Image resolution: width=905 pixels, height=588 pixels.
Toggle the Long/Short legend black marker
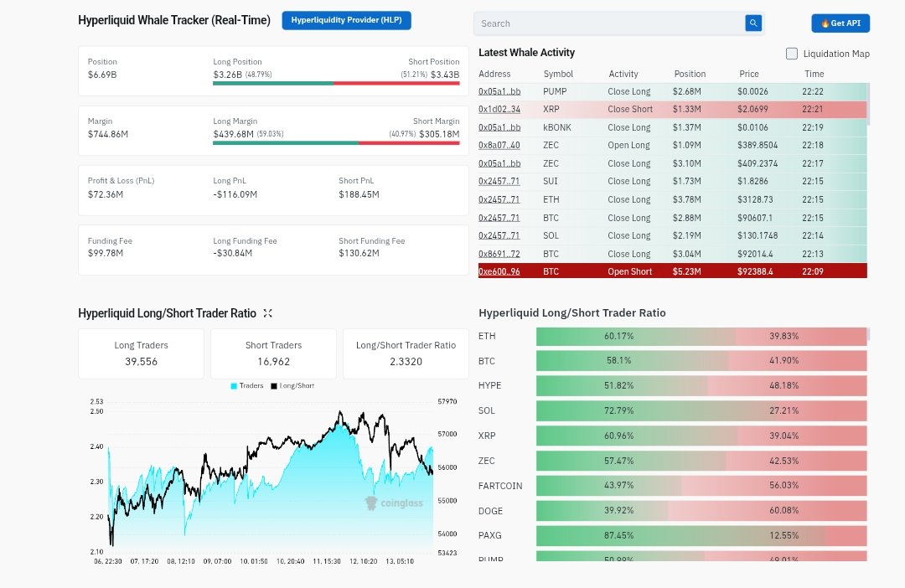pos(273,386)
